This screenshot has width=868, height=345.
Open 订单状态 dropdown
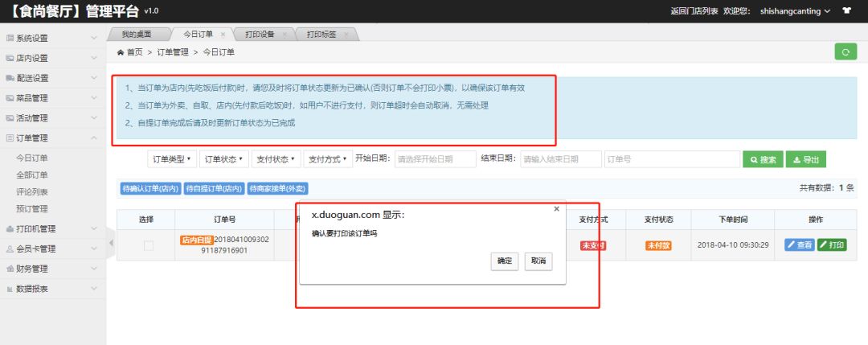223,159
